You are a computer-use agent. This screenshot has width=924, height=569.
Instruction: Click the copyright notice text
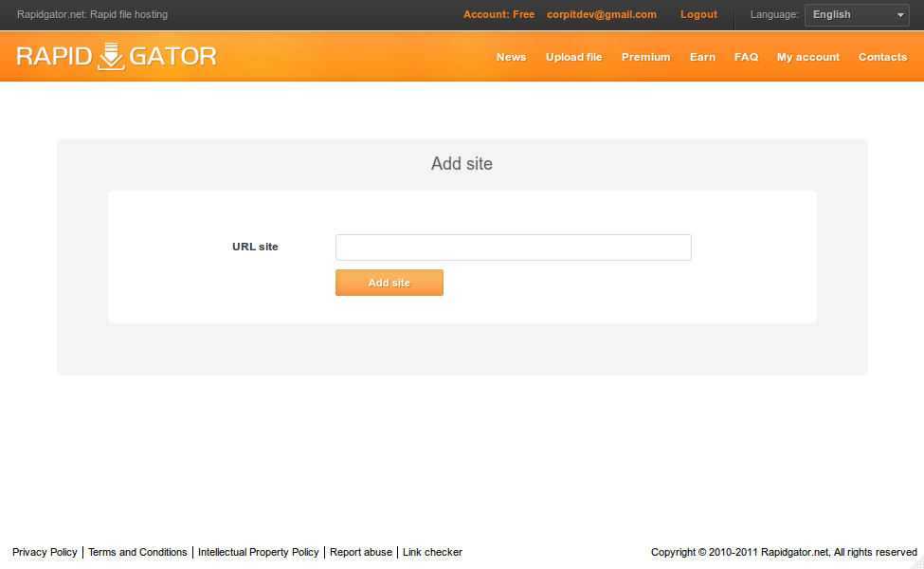(x=784, y=553)
